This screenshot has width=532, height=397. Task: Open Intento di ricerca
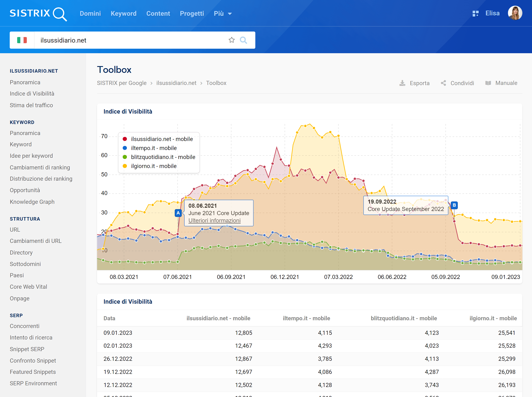click(x=31, y=338)
